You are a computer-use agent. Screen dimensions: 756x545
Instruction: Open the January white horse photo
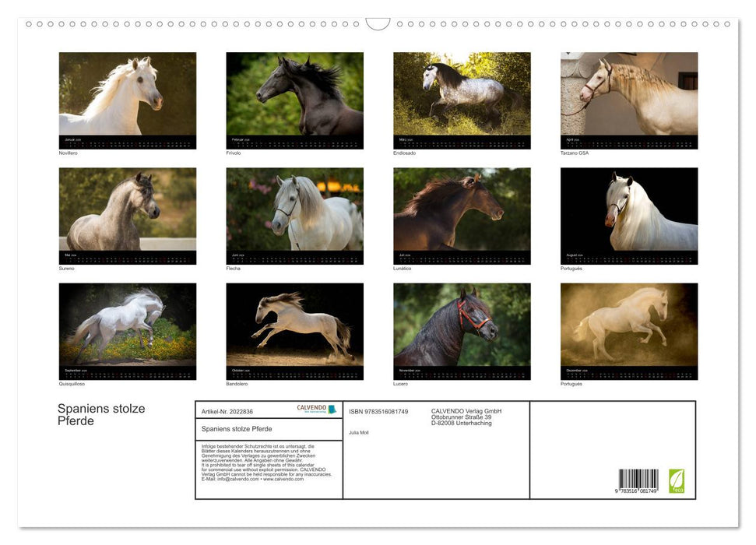[128, 94]
